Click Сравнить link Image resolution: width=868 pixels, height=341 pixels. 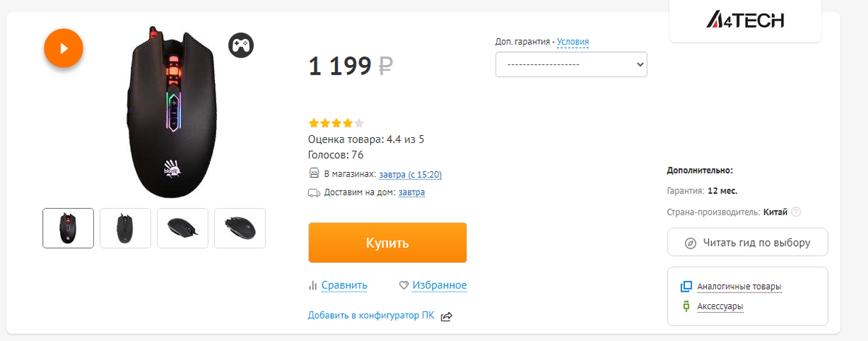tap(344, 285)
